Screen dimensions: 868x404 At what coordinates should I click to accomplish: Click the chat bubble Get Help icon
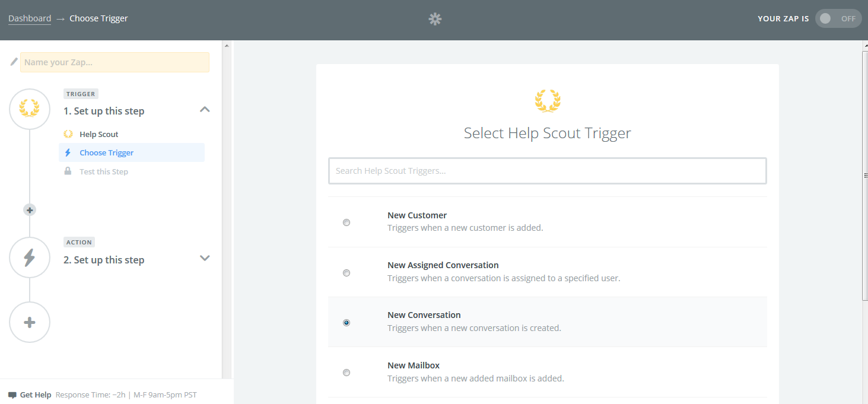click(x=12, y=395)
